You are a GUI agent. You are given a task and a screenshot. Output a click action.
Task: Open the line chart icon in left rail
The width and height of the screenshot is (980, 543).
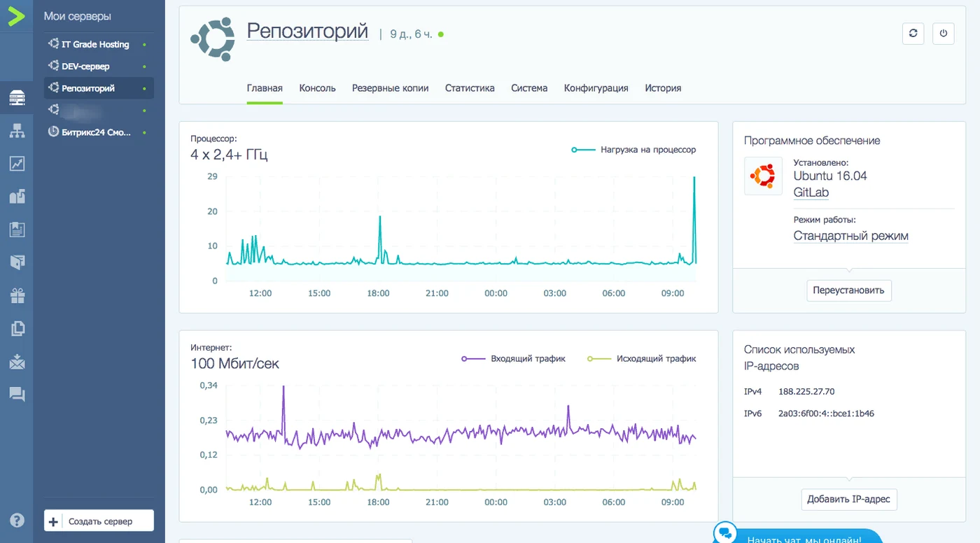click(x=17, y=163)
